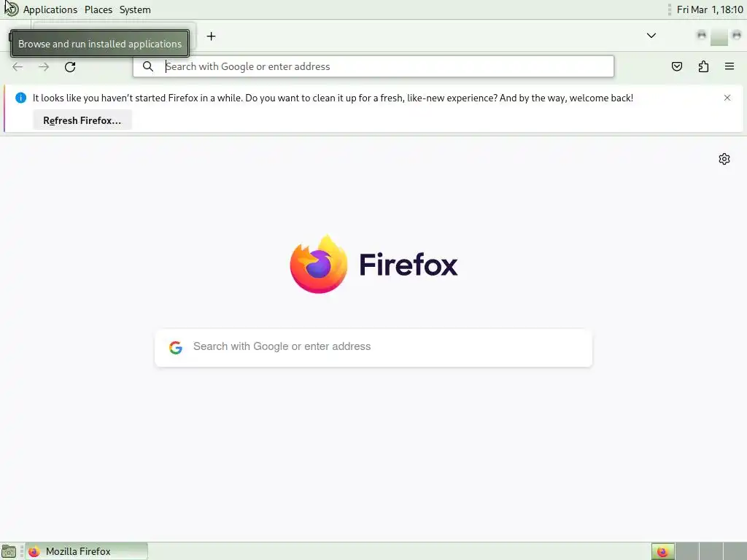The height and width of the screenshot is (560, 747).
Task: Switch to first workspace with Firefox thumbnail
Action: tap(662, 551)
